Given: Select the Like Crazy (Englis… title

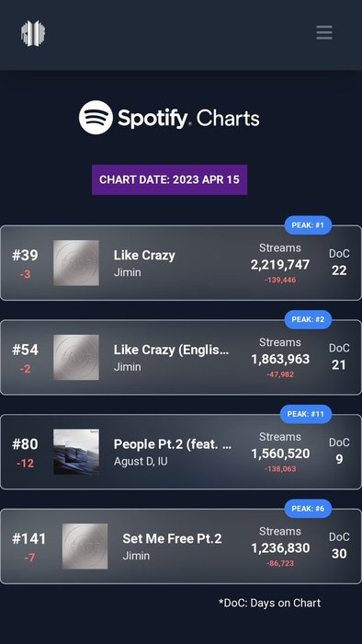Looking at the screenshot, I should tap(172, 350).
